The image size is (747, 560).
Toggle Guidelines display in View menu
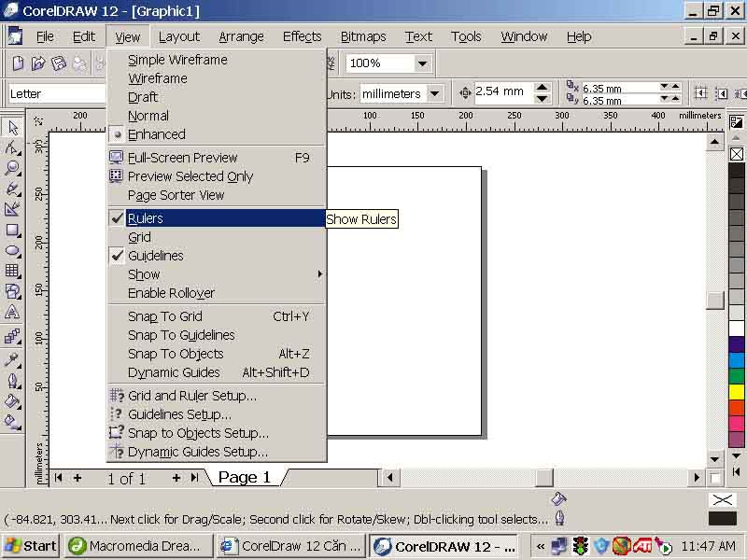[x=218, y=256]
